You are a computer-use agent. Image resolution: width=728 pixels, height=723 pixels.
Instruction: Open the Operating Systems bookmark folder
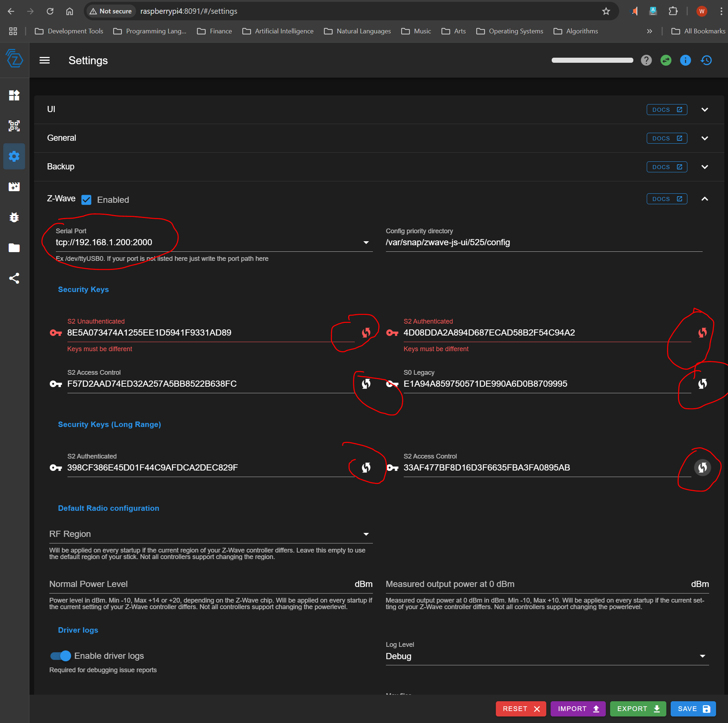(510, 31)
